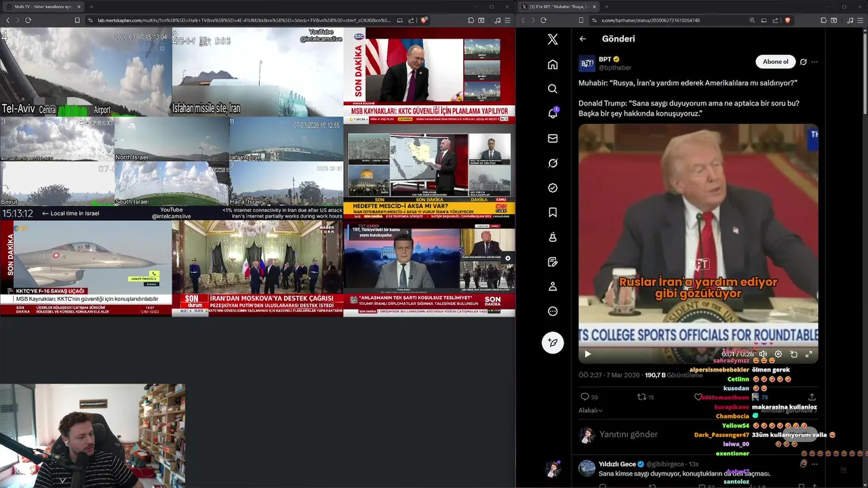Expand the Alakalı sort dropdown

(x=590, y=410)
